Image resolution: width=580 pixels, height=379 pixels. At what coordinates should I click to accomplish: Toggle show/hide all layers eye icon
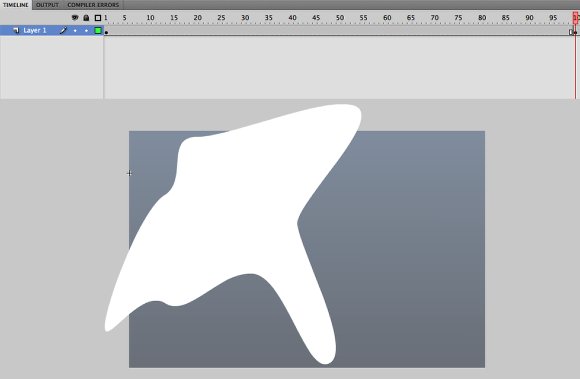click(x=75, y=17)
